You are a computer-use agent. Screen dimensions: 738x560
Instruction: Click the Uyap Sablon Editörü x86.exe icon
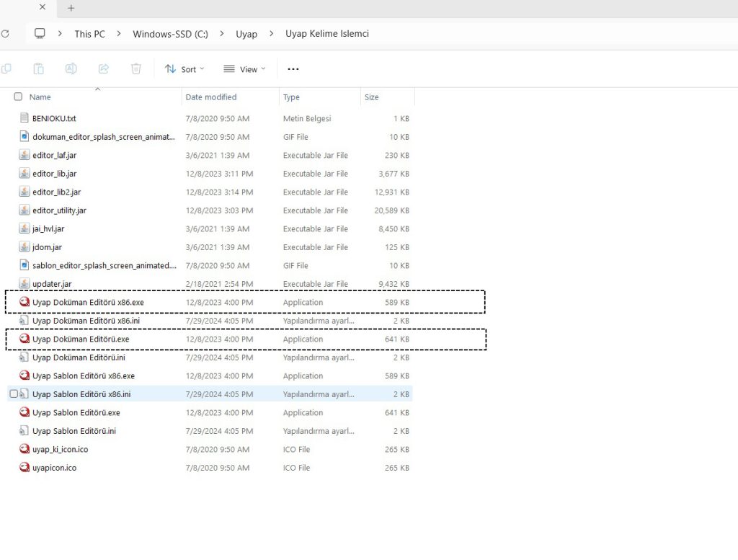click(x=25, y=375)
